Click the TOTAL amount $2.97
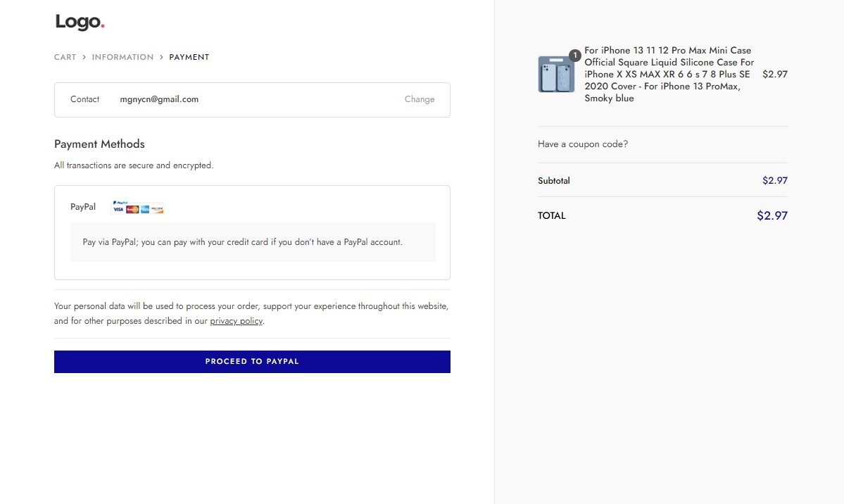The image size is (844, 504). point(772,215)
